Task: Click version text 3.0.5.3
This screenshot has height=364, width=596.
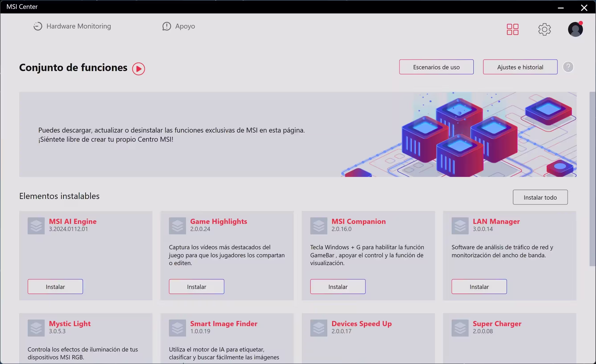Action: tap(57, 331)
